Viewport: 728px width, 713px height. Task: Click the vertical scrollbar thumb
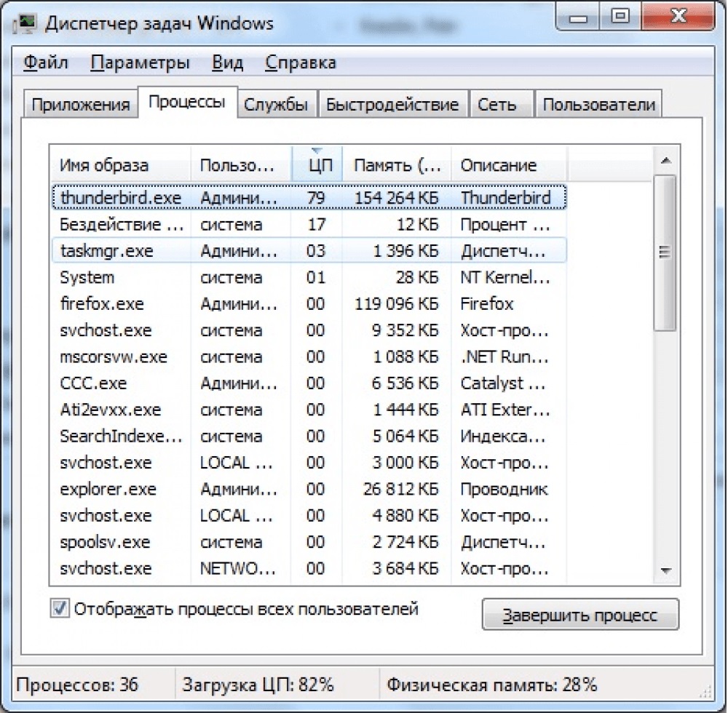point(665,252)
